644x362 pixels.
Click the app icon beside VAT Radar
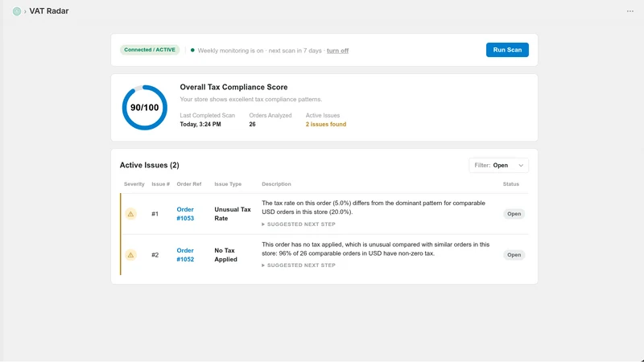pyautogui.click(x=17, y=11)
